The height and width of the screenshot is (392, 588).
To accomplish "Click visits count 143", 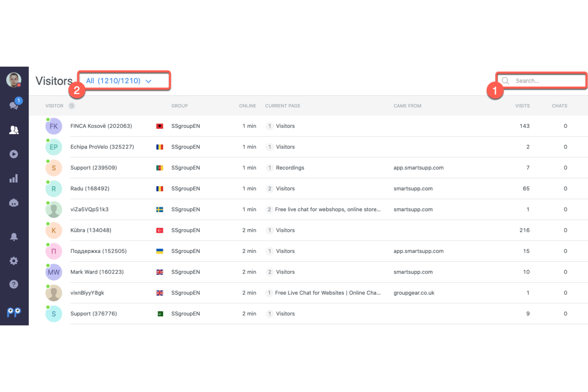I will 524,126.
